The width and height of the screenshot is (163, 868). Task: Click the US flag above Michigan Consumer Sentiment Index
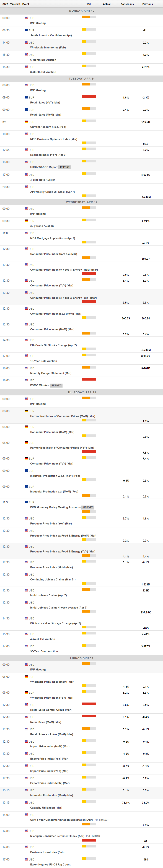[x=27, y=831]
